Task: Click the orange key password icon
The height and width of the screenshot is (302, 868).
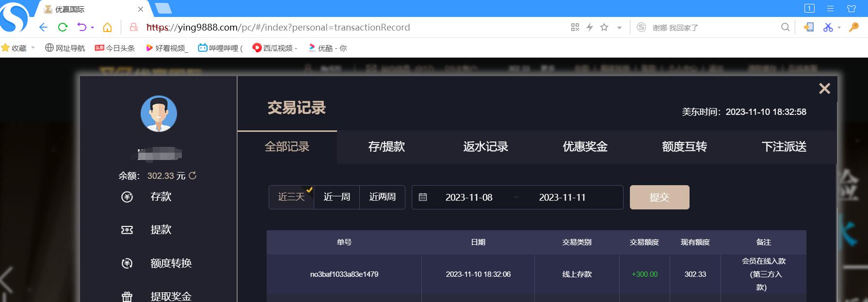Action: click(854, 27)
